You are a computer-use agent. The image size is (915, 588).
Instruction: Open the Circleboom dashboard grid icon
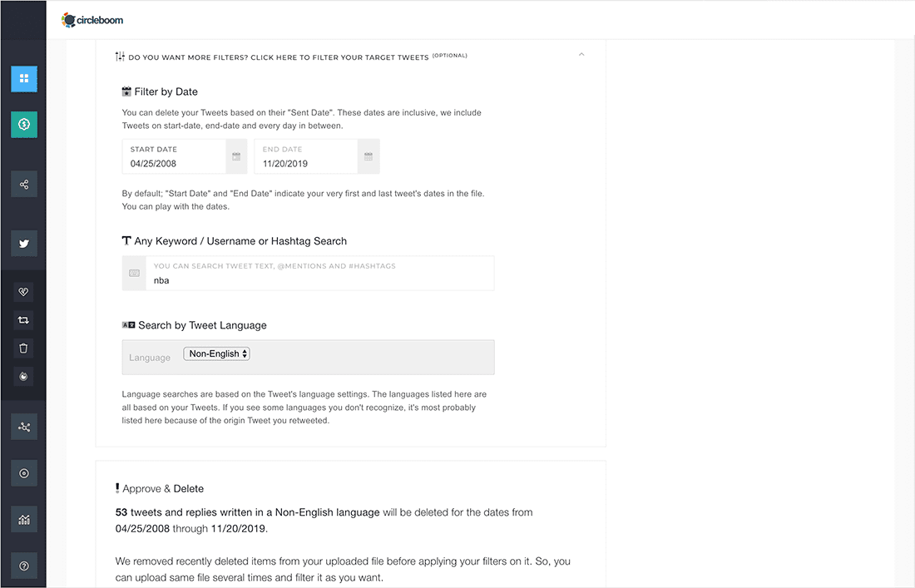[x=23, y=78]
